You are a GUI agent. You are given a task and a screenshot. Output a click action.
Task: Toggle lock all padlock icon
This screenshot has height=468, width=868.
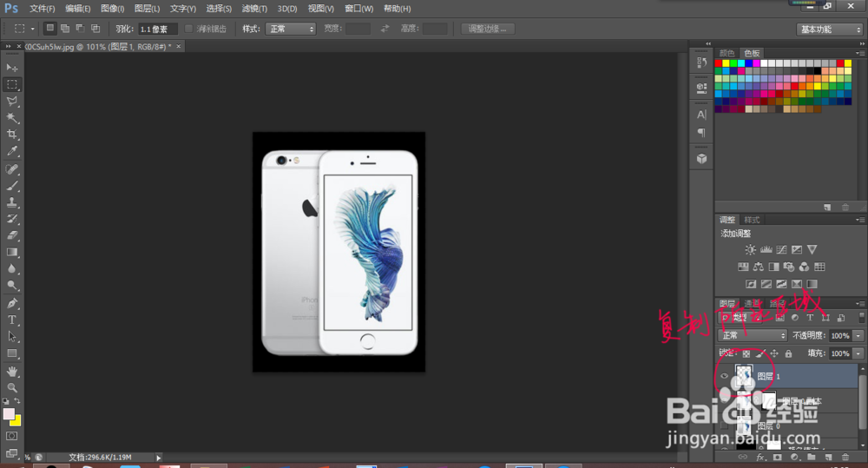[788, 353]
